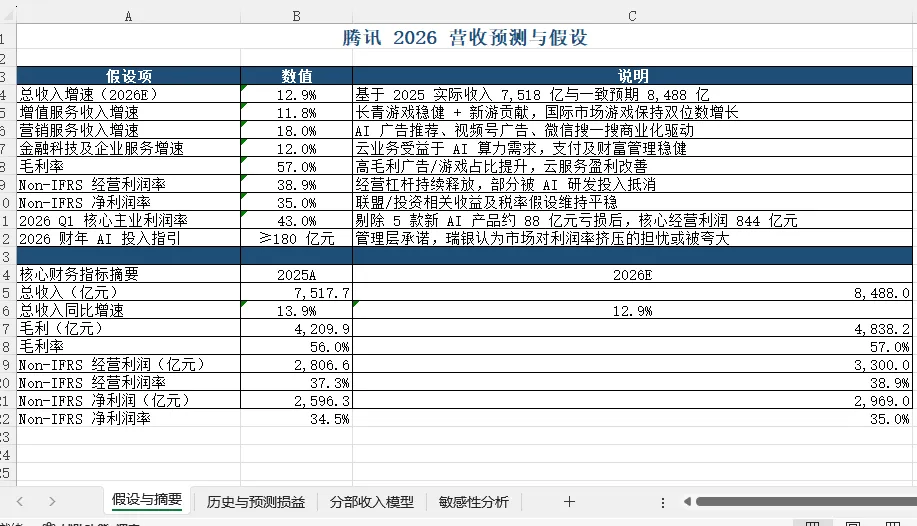917x526 pixels.
Task: Select the 11.8% value cell
Action: [297, 112]
